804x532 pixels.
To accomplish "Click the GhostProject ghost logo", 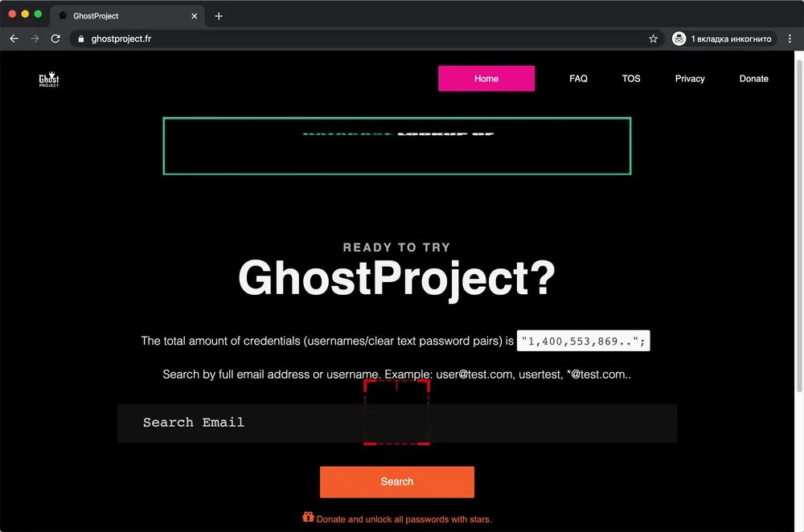I will coord(48,79).
